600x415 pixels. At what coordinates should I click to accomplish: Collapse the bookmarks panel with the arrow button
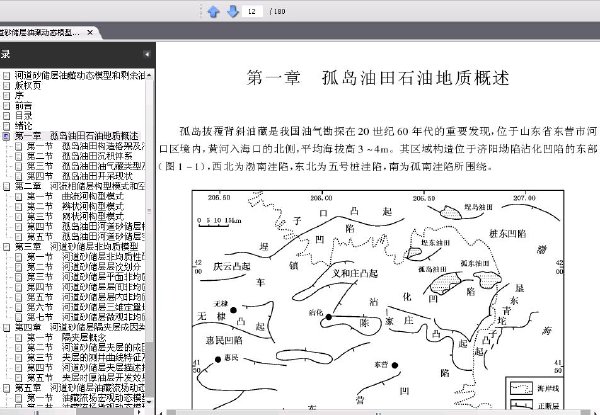click(147, 54)
